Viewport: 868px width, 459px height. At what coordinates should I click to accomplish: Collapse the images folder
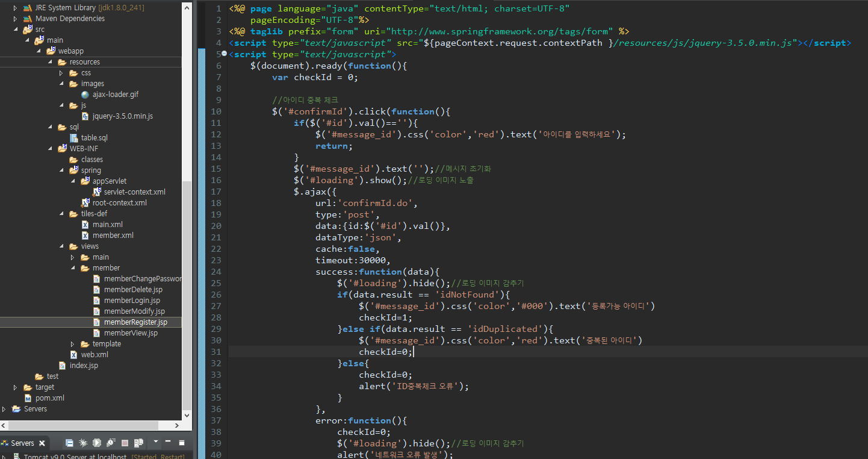coord(61,84)
